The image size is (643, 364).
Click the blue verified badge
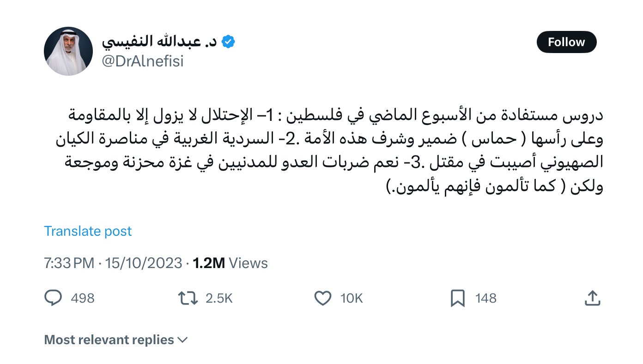pyautogui.click(x=228, y=42)
